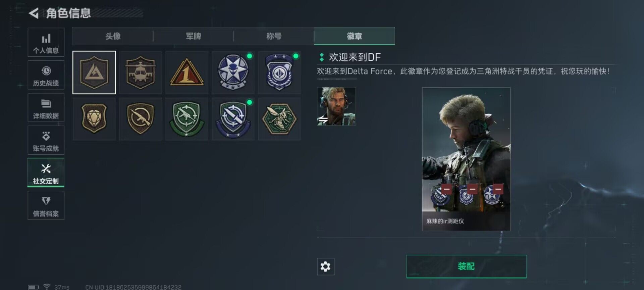The image size is (644, 290).
Task: Select the blue knife shield badge
Action: tap(233, 119)
